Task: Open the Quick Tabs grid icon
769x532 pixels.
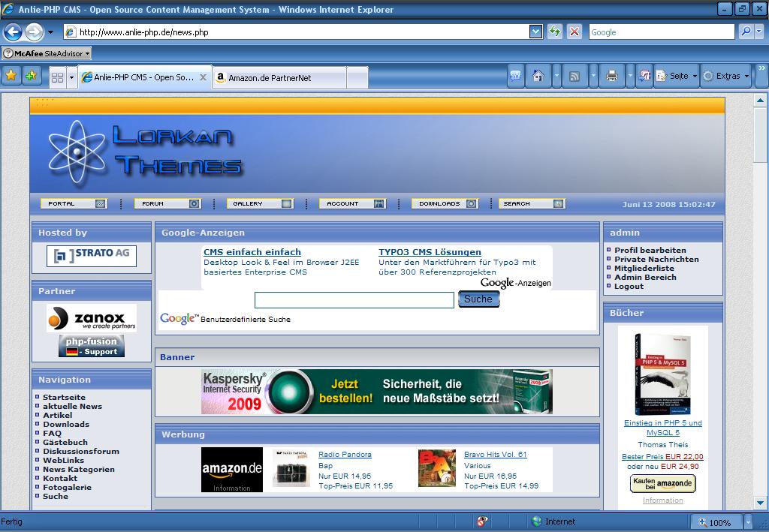Action: point(57,77)
